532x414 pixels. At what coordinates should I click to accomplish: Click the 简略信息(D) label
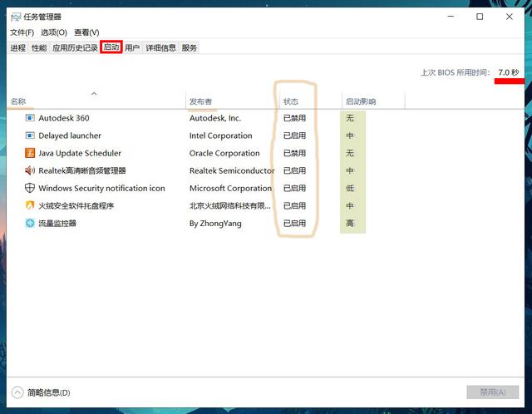point(48,392)
